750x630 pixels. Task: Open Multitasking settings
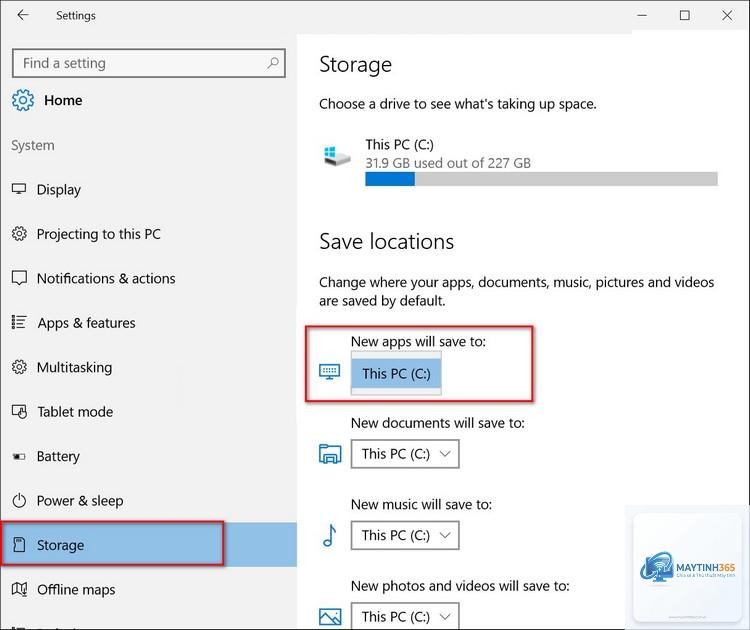tap(149, 367)
